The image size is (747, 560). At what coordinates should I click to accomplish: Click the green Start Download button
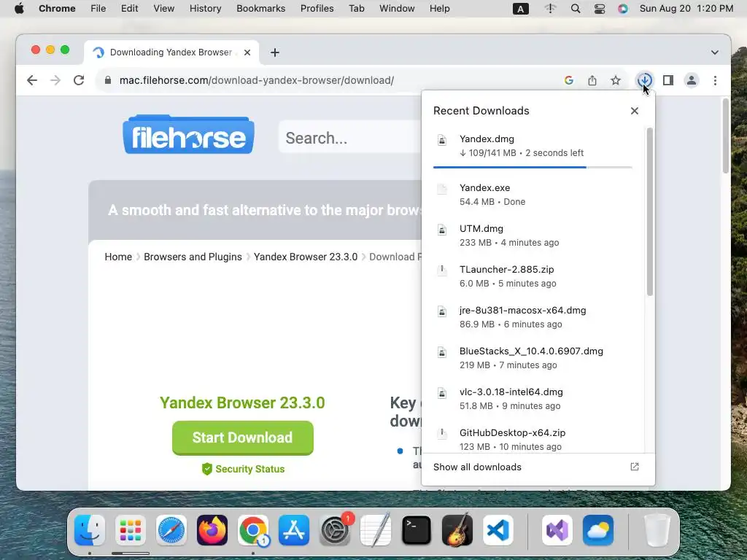(242, 437)
